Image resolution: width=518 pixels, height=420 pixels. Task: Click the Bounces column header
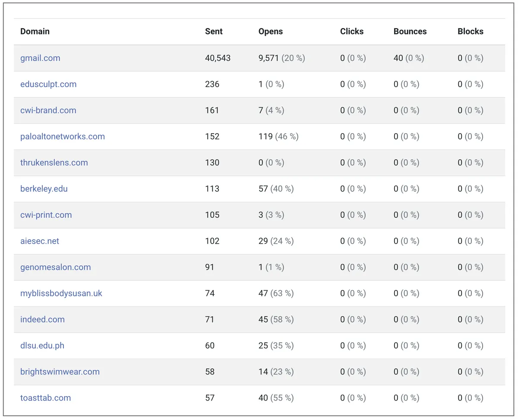click(410, 31)
